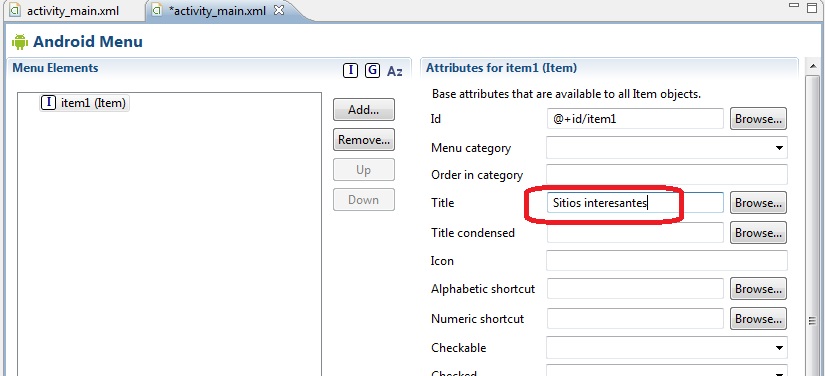The height and width of the screenshot is (376, 825).
Task: Select the *activity_main.xml modified tab
Action: click(219, 10)
